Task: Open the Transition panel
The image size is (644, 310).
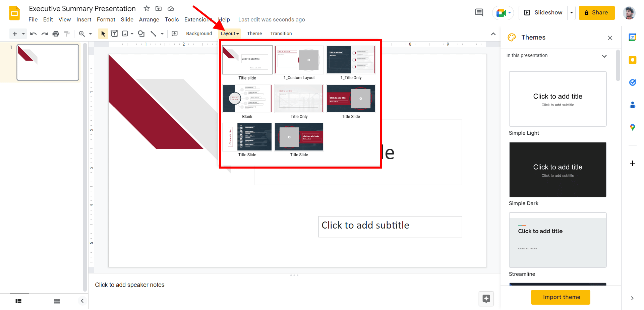Action: pos(281,34)
